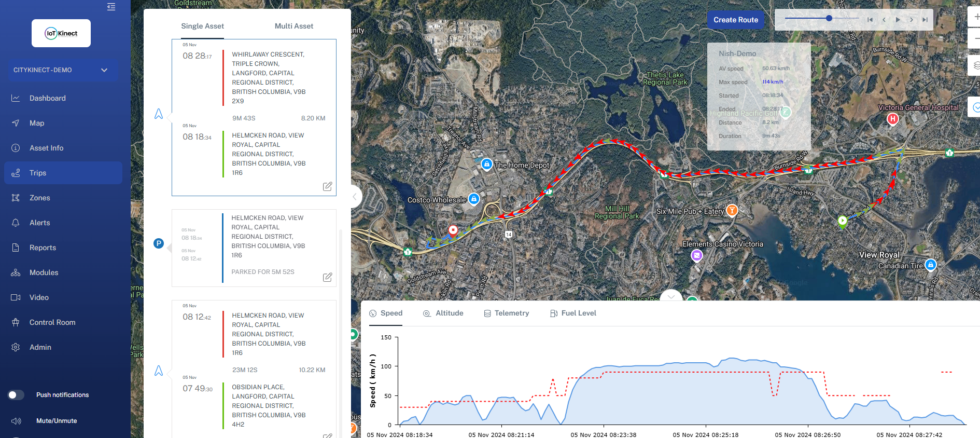This screenshot has width=980, height=438.
Task: Switch to the Multi Asset tab
Action: pyautogui.click(x=293, y=26)
